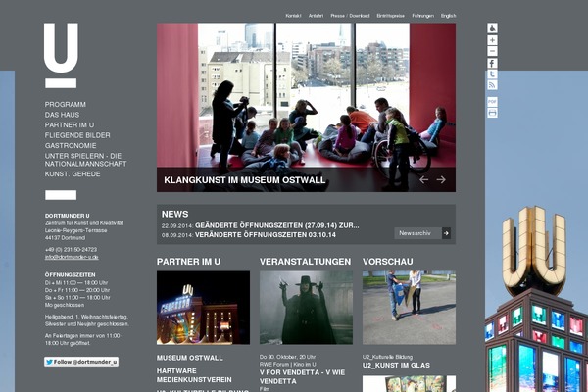Open PARTNER IM U menu item
Image resolution: width=588 pixels, height=392 pixels.
click(70, 124)
